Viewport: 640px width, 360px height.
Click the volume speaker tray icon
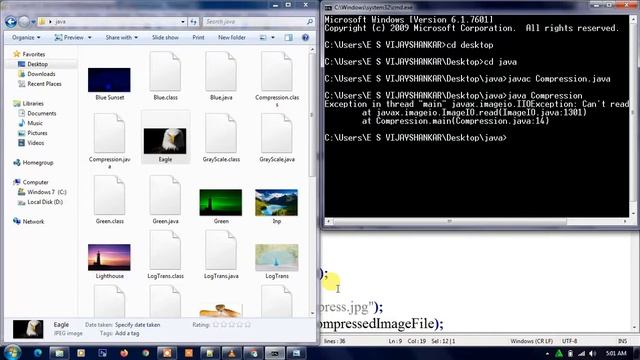(x=593, y=353)
